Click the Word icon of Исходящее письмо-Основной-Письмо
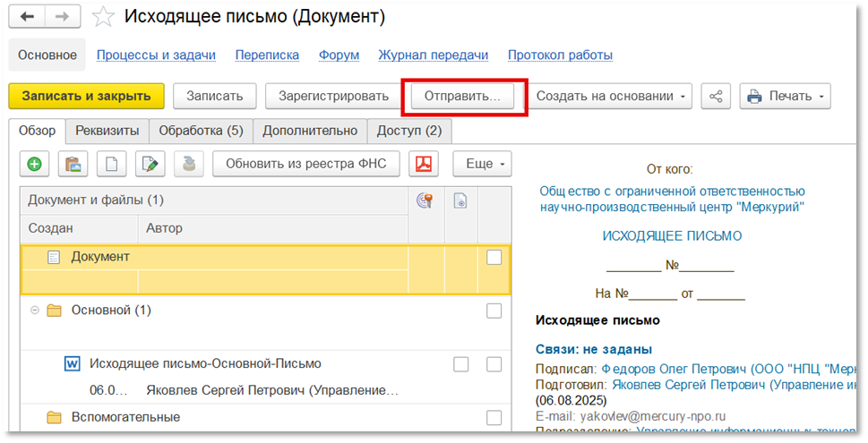Screen dimensions: 868x443 click(72, 364)
